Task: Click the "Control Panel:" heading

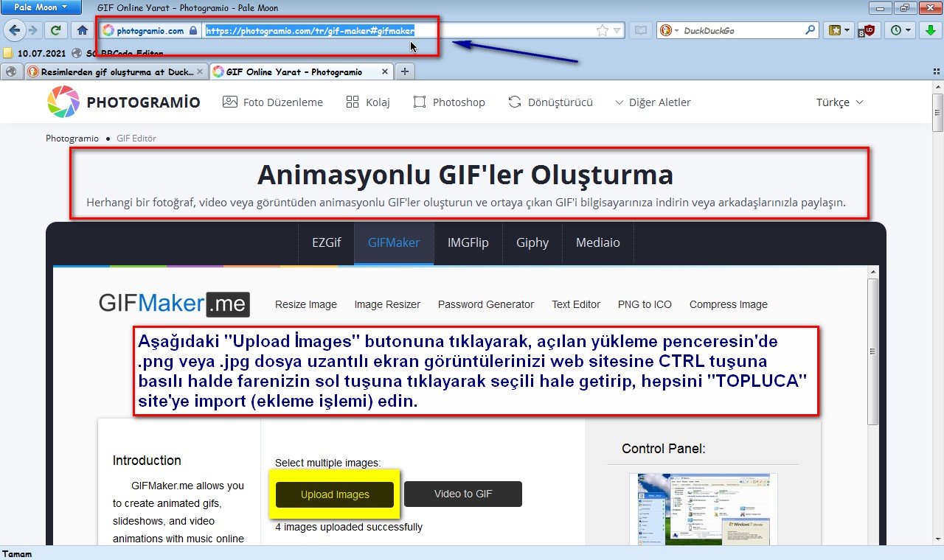Action: click(664, 449)
